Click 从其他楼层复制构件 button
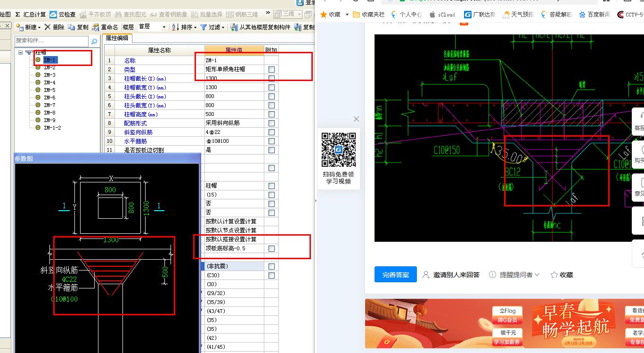Image resolution: width=644 pixels, height=353 pixels. pyautogui.click(x=261, y=27)
